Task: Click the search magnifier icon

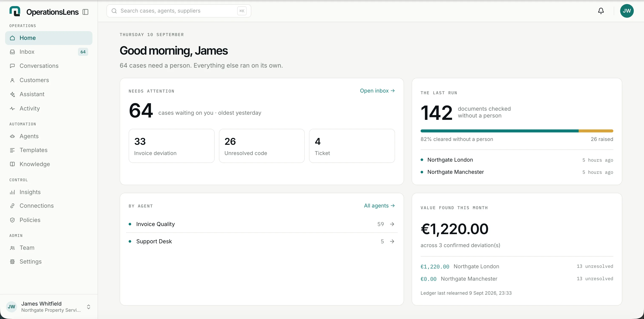Action: pos(114,11)
